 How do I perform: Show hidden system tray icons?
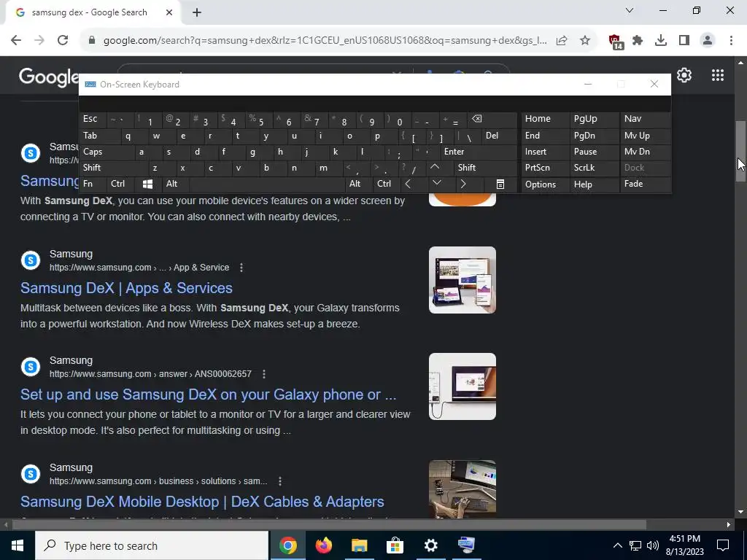[x=617, y=545]
